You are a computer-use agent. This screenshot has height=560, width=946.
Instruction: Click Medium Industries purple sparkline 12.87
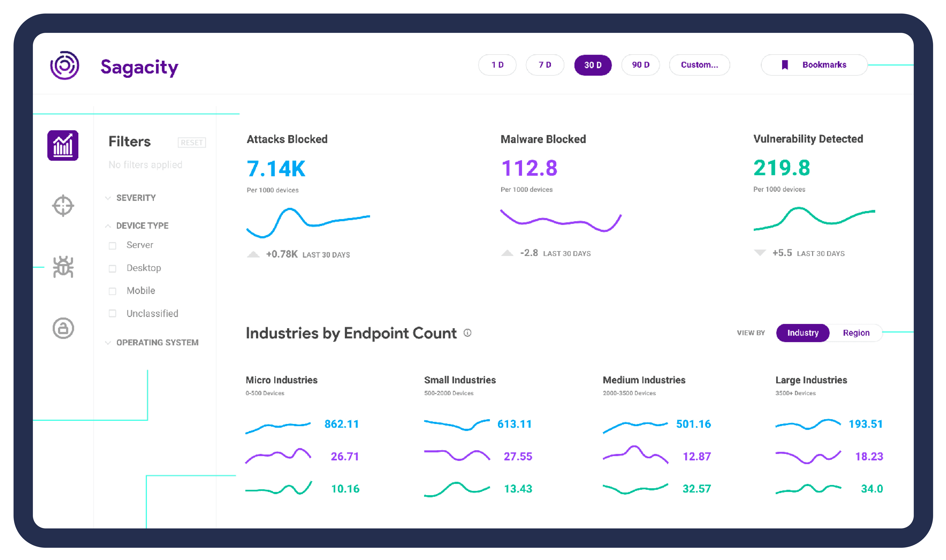click(x=635, y=454)
